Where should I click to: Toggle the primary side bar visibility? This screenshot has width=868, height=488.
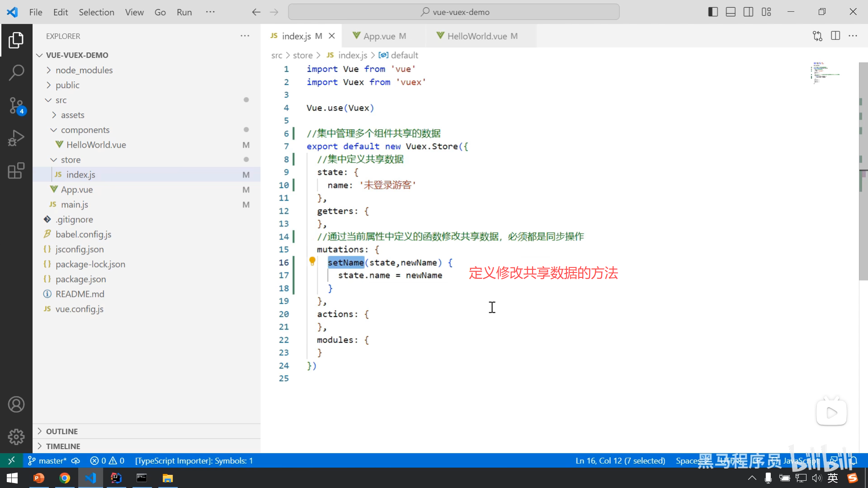click(x=713, y=12)
